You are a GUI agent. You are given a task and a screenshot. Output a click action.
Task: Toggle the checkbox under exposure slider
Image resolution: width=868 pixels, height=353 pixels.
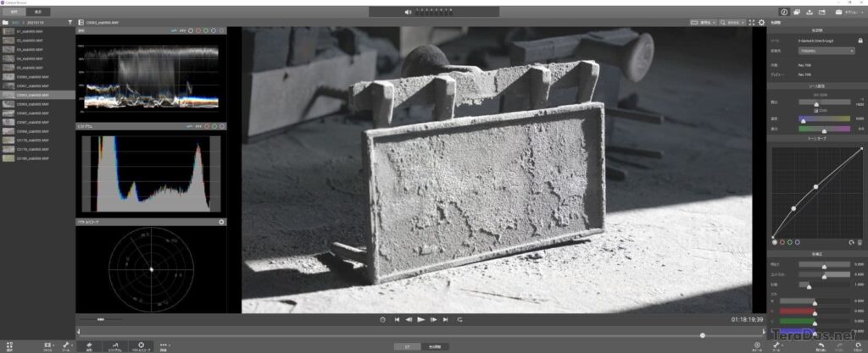[816, 111]
